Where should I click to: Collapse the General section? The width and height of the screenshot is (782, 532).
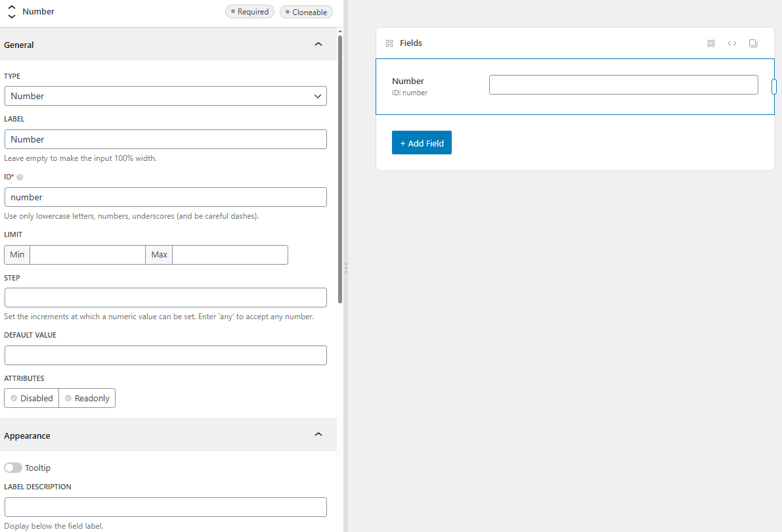318,45
